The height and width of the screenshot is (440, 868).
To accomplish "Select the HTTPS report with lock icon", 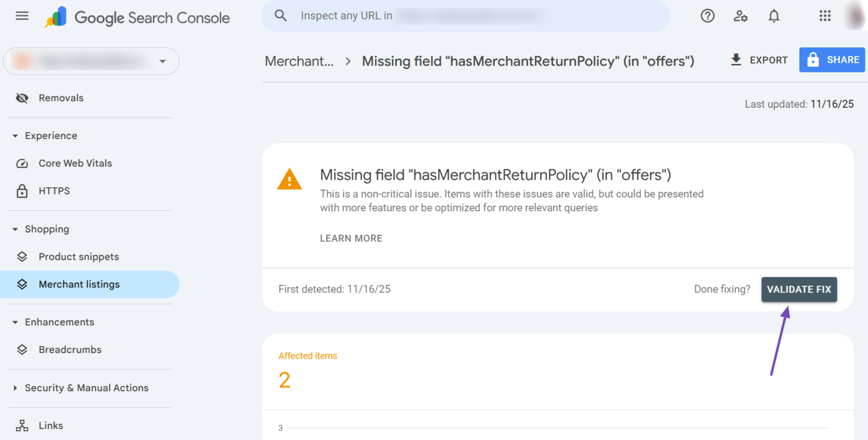I will 54,190.
